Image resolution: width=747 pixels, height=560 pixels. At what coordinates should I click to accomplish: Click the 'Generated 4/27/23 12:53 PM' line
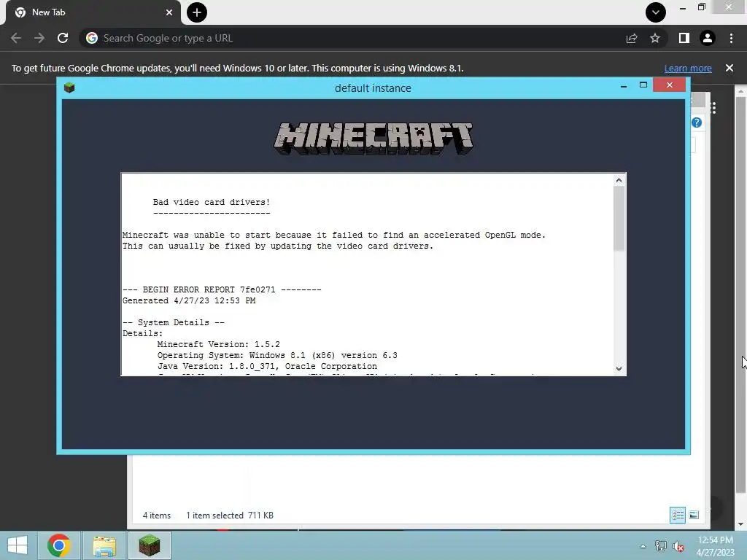[189, 300]
